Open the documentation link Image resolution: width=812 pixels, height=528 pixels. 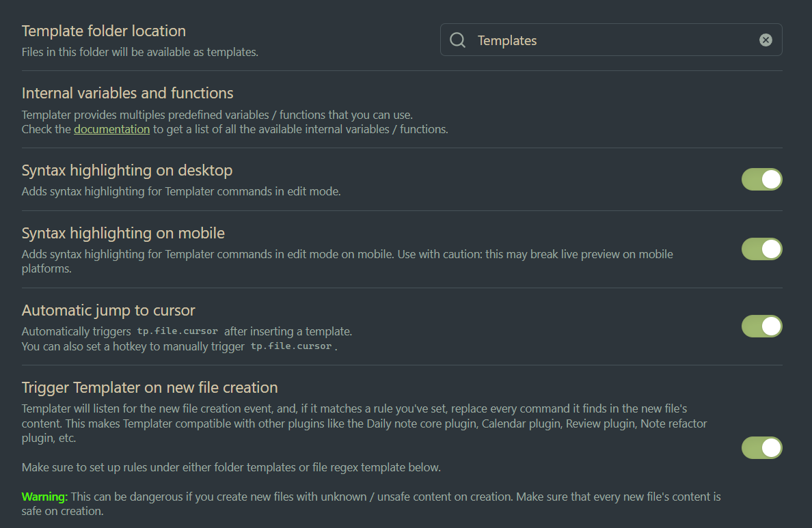(x=111, y=129)
